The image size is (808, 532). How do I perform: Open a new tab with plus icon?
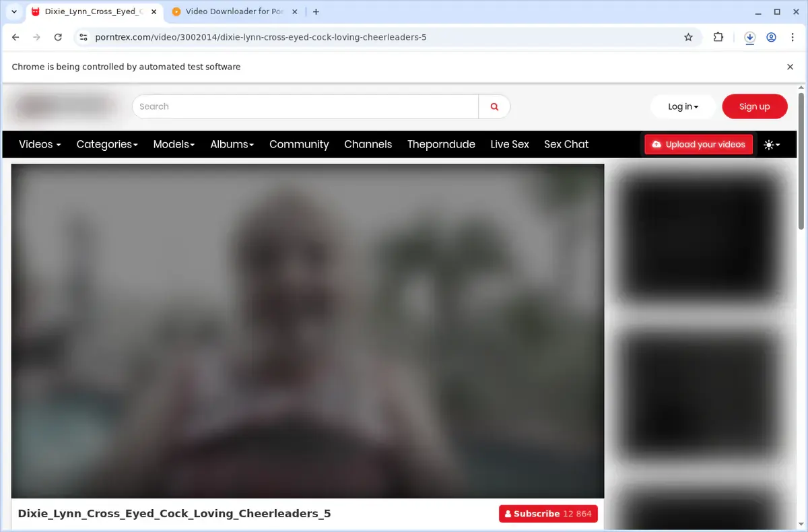316,11
